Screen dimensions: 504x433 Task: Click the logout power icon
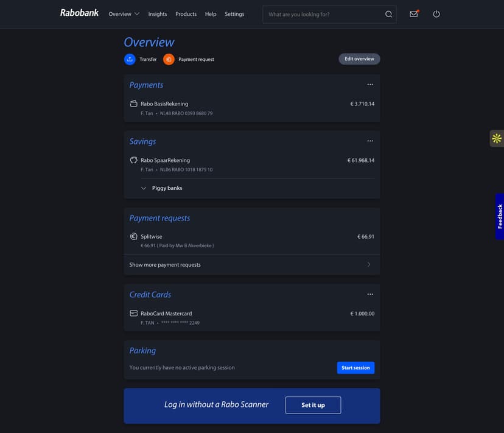pos(436,13)
